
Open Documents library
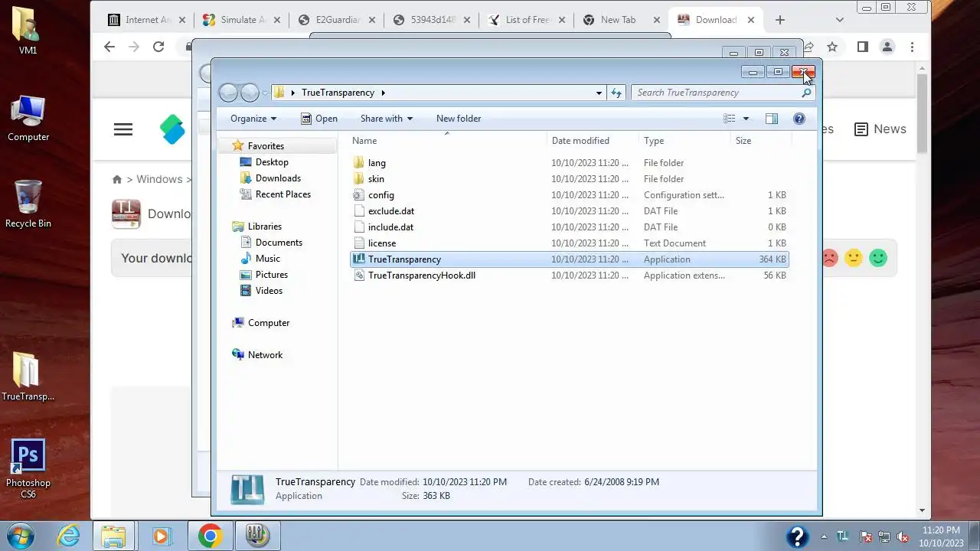271,243
